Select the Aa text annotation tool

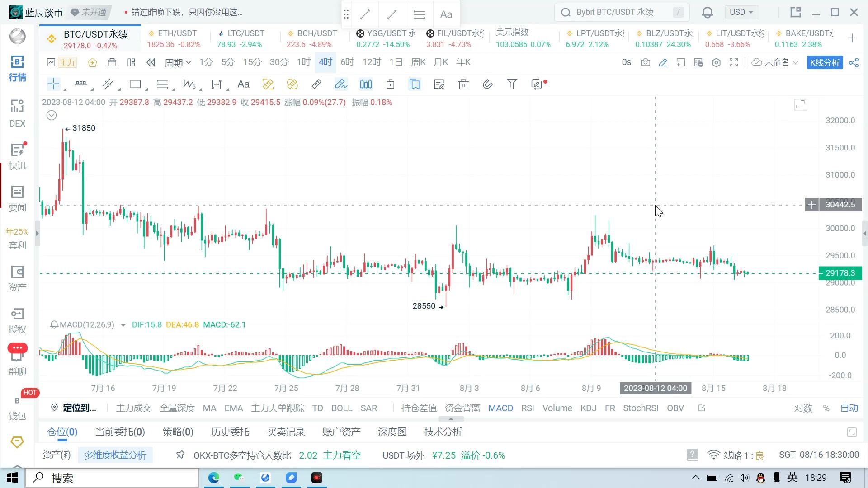pyautogui.click(x=243, y=84)
